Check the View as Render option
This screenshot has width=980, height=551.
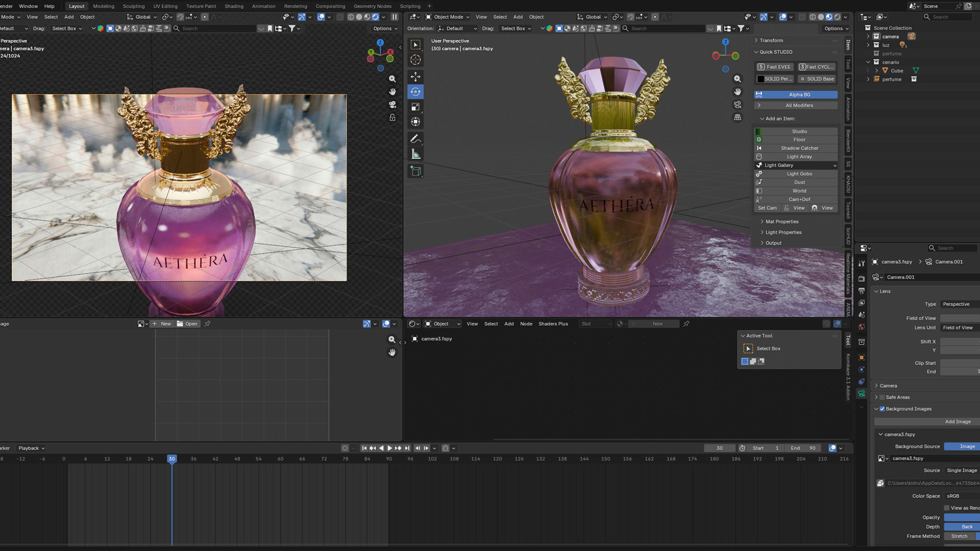pyautogui.click(x=947, y=508)
